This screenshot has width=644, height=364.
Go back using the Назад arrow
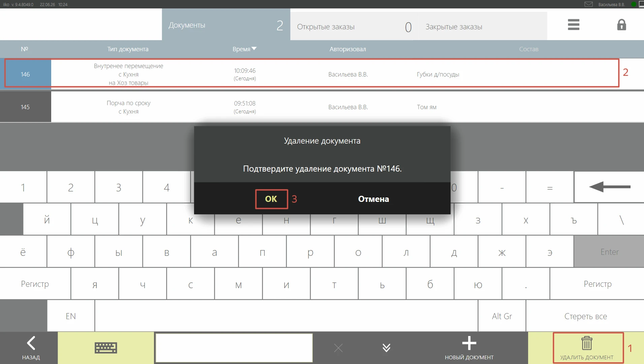pyautogui.click(x=31, y=348)
